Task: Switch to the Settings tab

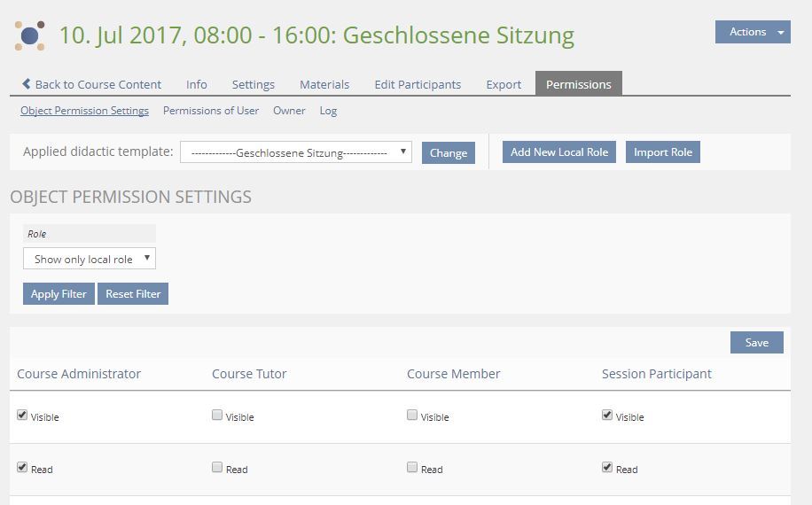Action: 253,84
